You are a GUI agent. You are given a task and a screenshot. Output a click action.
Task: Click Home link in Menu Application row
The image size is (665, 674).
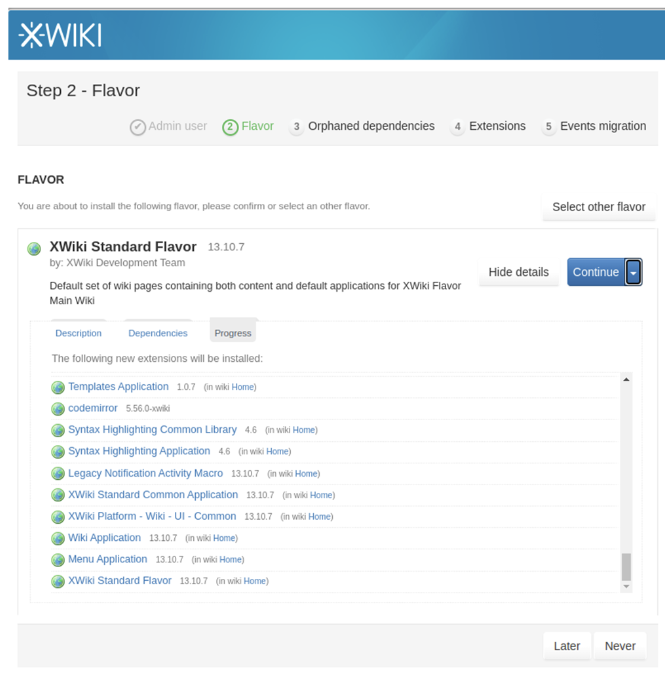point(231,559)
